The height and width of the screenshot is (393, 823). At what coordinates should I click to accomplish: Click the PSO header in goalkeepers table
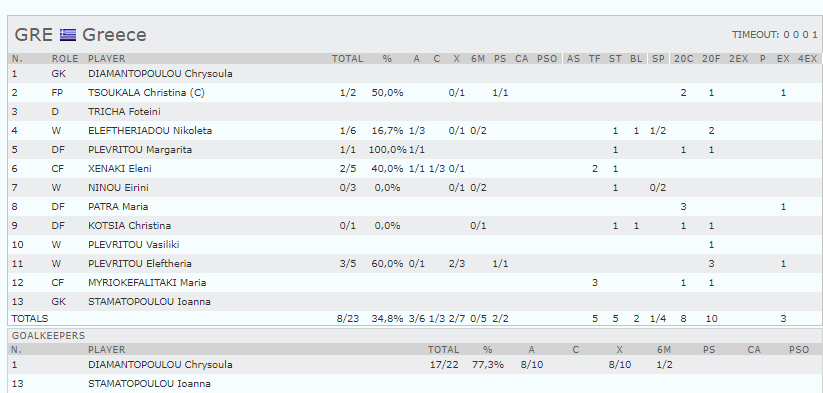[x=799, y=349]
